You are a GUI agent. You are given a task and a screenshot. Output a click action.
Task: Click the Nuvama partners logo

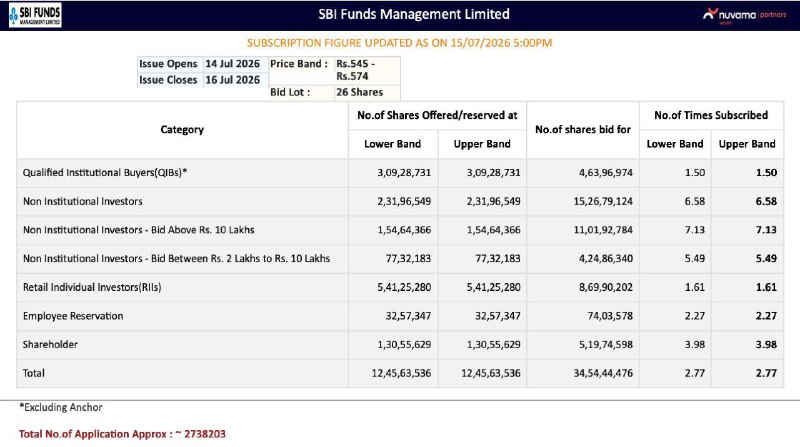tap(744, 15)
